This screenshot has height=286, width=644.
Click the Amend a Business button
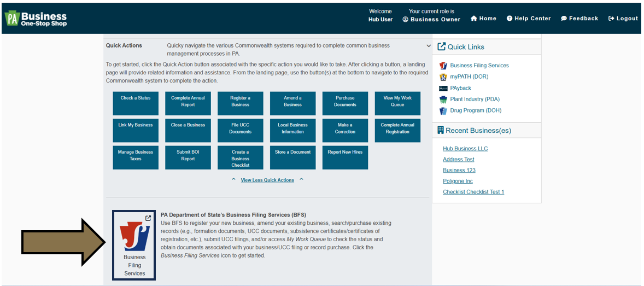pyautogui.click(x=293, y=103)
